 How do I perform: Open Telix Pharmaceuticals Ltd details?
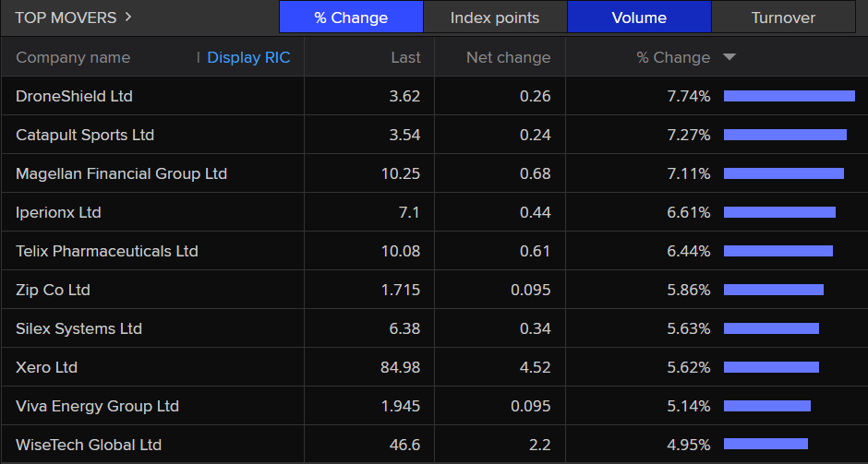coord(107,251)
